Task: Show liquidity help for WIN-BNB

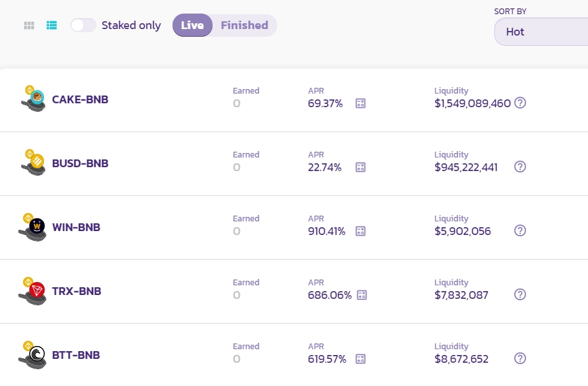Action: click(x=520, y=230)
